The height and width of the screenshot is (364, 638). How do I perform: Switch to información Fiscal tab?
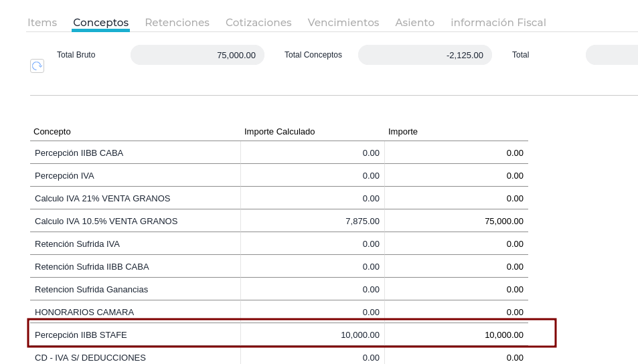(499, 22)
